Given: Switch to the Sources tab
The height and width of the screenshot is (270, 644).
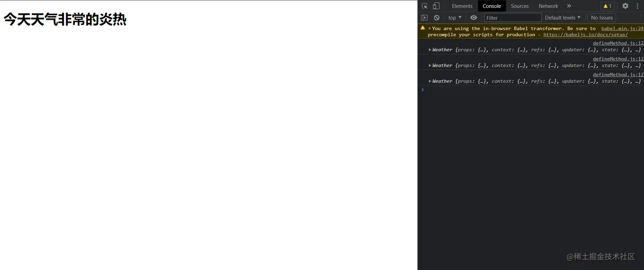Looking at the screenshot, I should 520,6.
